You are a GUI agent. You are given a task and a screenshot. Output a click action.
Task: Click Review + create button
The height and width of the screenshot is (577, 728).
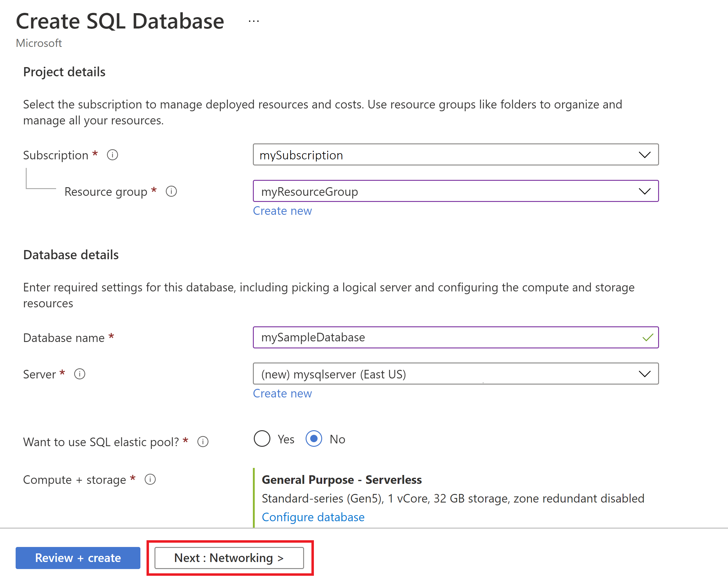(77, 558)
